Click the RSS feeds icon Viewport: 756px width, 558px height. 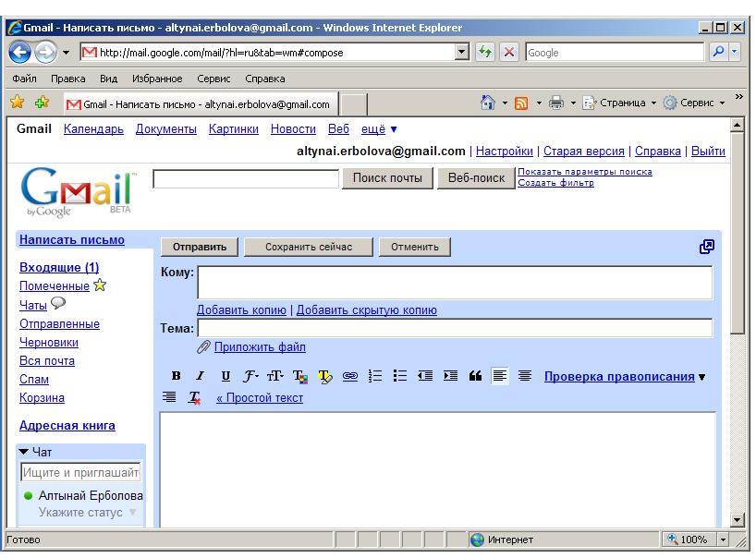[x=521, y=103]
